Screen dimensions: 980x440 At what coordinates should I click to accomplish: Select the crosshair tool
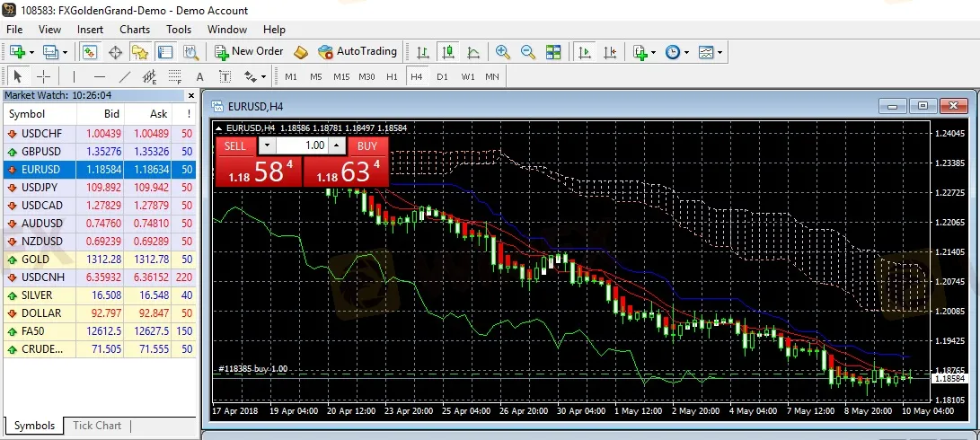click(x=43, y=77)
